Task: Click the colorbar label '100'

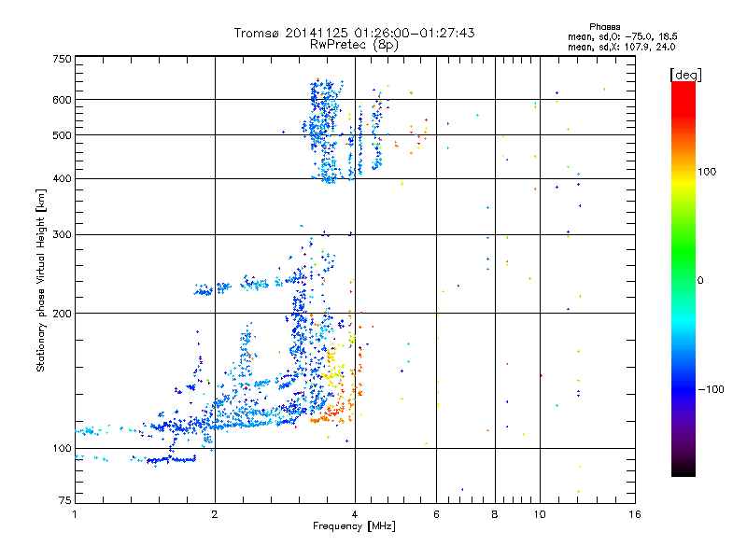Action: coord(707,172)
